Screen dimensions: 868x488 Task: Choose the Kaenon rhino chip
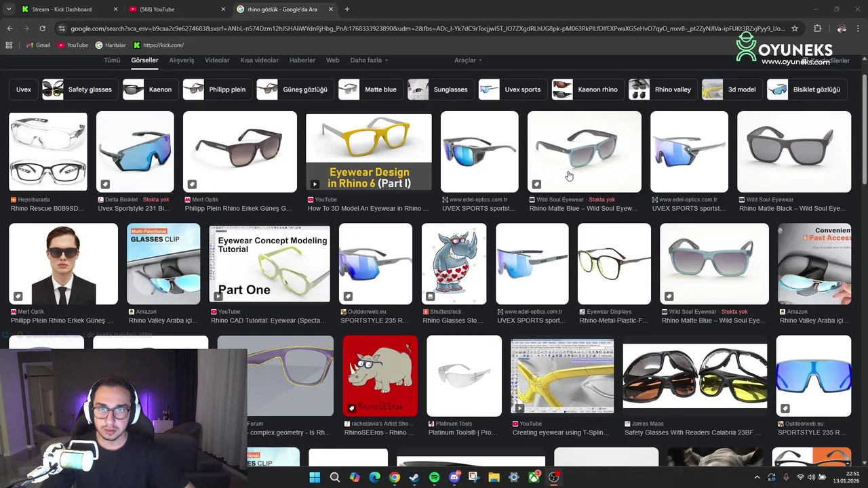coord(589,89)
